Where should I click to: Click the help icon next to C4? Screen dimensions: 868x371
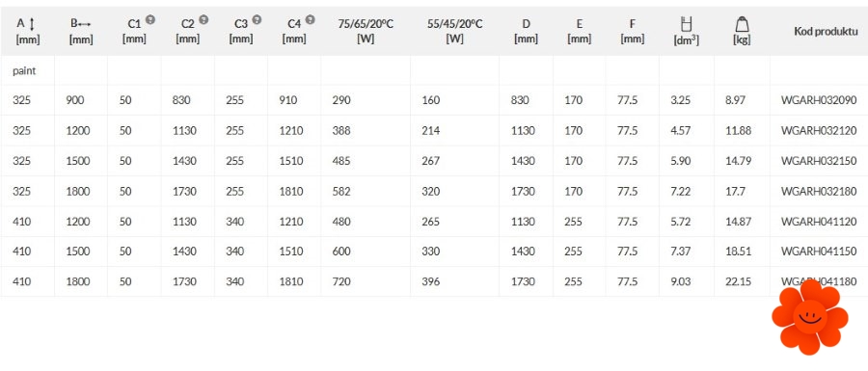310,20
